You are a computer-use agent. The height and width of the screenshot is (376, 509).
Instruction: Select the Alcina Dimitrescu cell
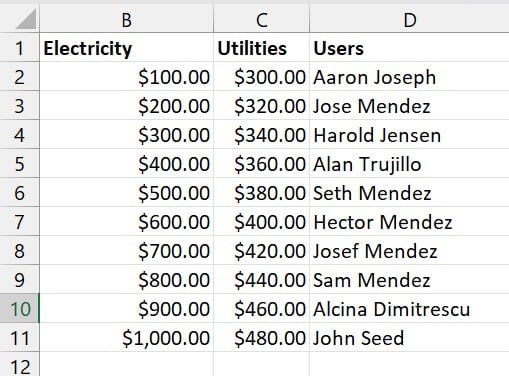point(409,308)
